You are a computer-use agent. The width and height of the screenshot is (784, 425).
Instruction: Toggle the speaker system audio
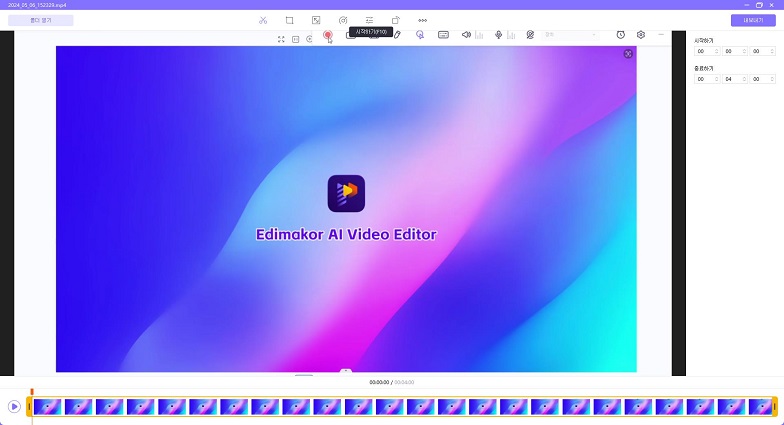[x=466, y=35]
